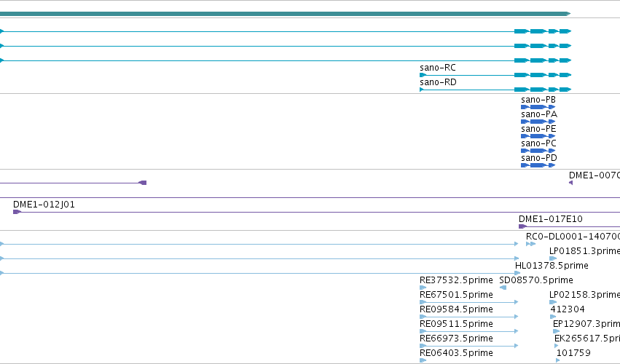620x364 pixels.
Task: Select the sano-RD transcript glyph
Action: [x=495, y=90]
